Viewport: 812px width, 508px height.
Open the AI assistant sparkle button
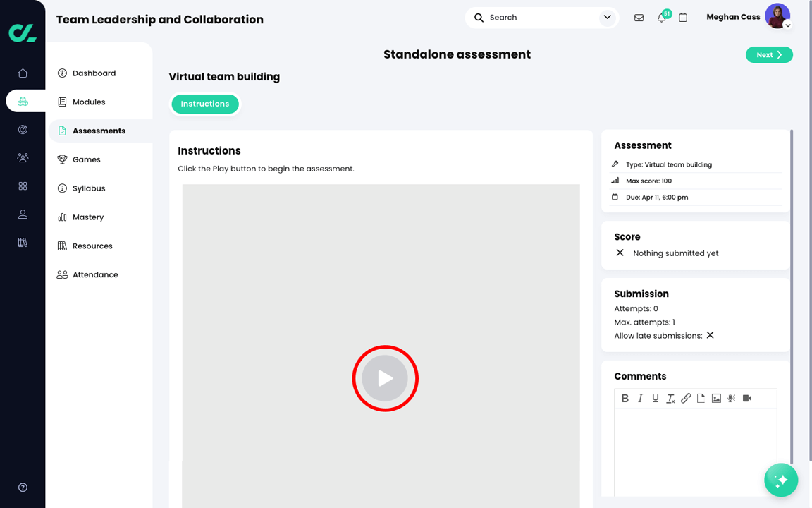click(781, 480)
